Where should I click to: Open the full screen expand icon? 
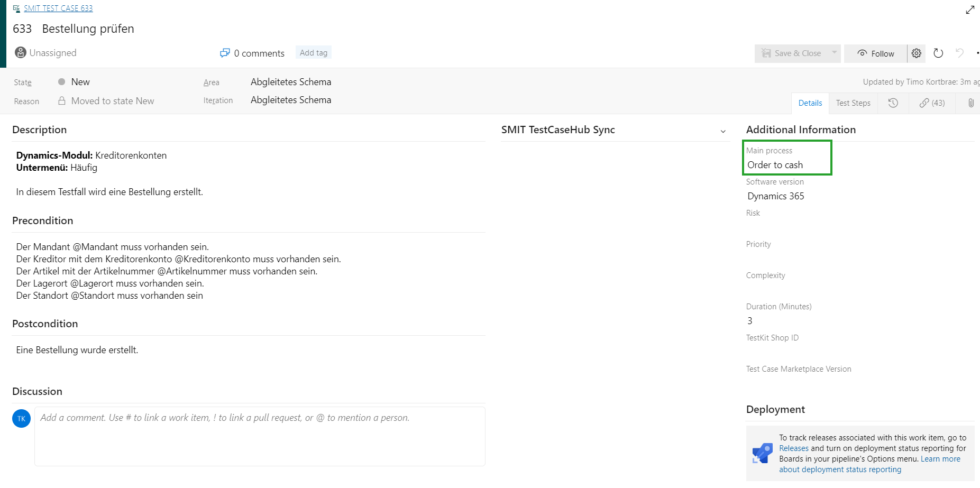click(970, 10)
